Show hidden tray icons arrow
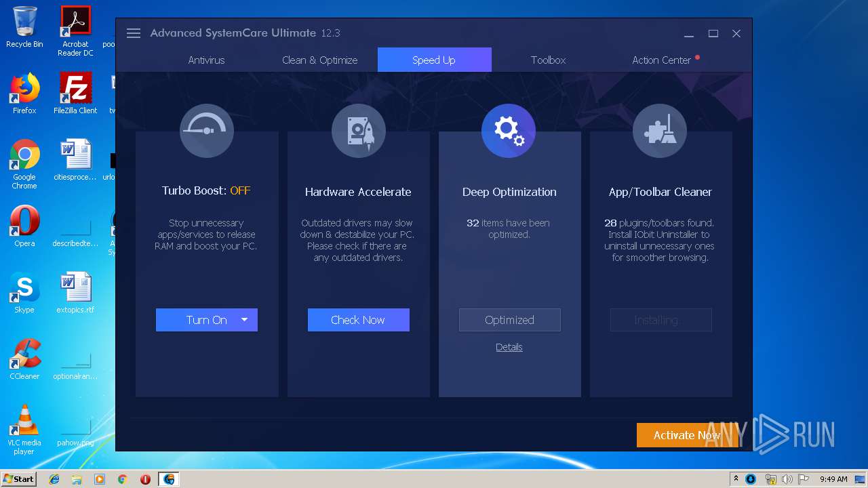This screenshot has height=488, width=868. click(x=736, y=479)
